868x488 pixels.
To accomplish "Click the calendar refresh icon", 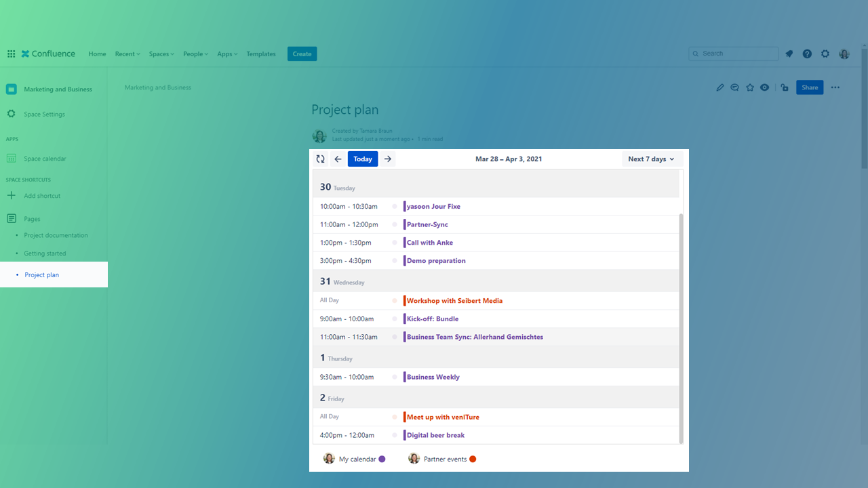I will 321,159.
